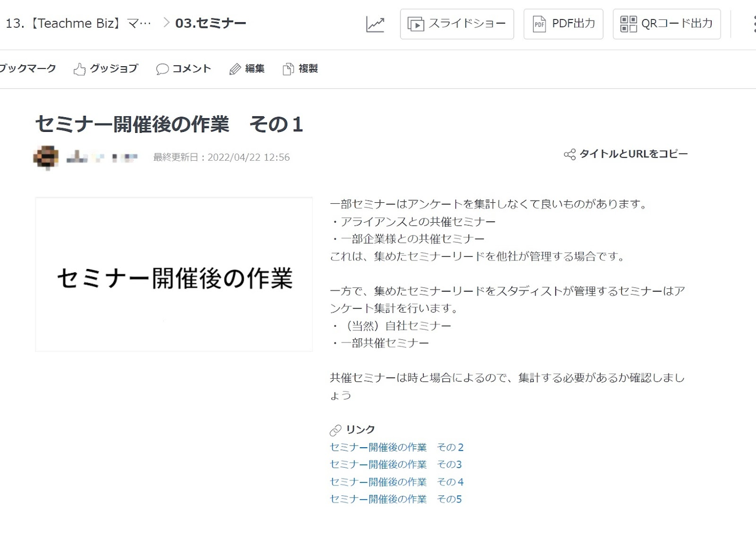Follow the セミナー開催後の作業 その5 link
This screenshot has width=756, height=538.
click(396, 499)
